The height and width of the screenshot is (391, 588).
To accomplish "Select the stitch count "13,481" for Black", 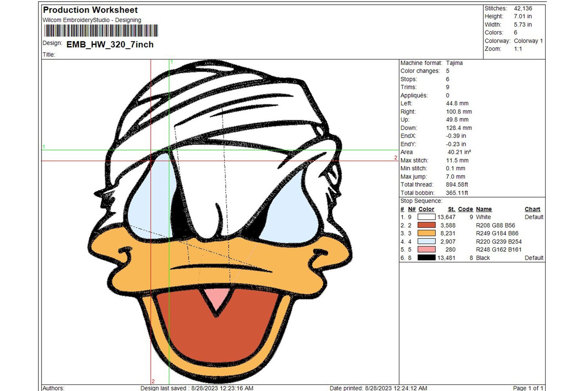I will [446, 258].
